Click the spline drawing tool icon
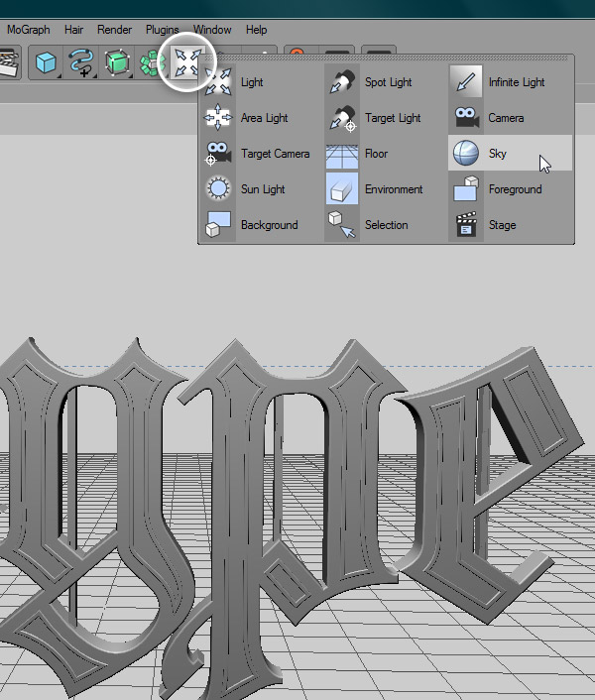The height and width of the screenshot is (700, 595). click(x=81, y=62)
